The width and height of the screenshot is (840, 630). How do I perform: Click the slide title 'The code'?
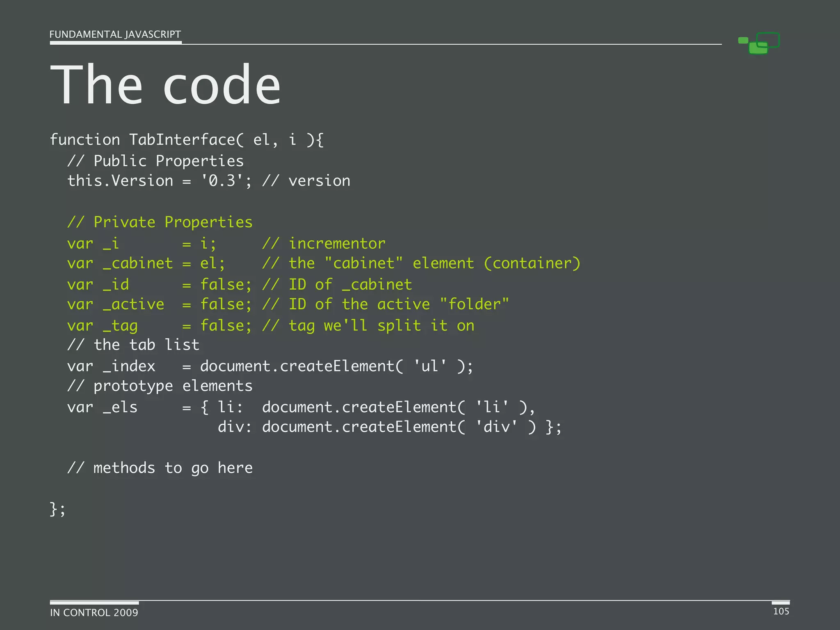165,85
